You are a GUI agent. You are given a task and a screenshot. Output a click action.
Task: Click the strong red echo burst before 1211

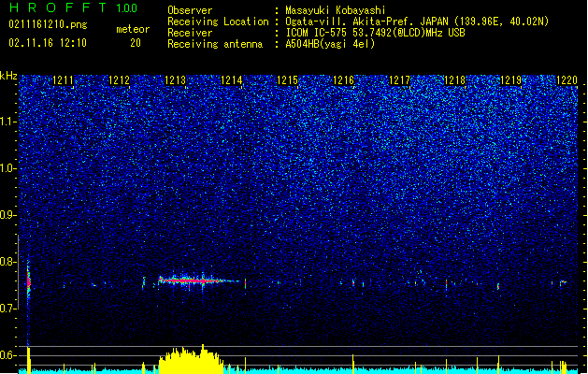[28, 281]
